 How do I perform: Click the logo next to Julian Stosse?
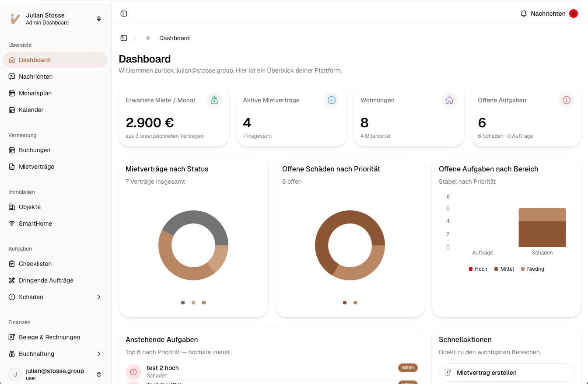pyautogui.click(x=15, y=19)
